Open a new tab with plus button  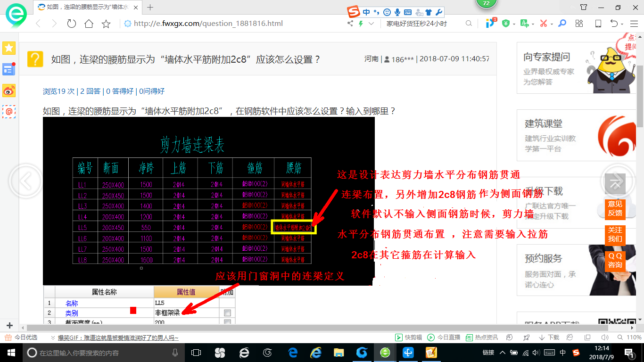click(x=150, y=7)
